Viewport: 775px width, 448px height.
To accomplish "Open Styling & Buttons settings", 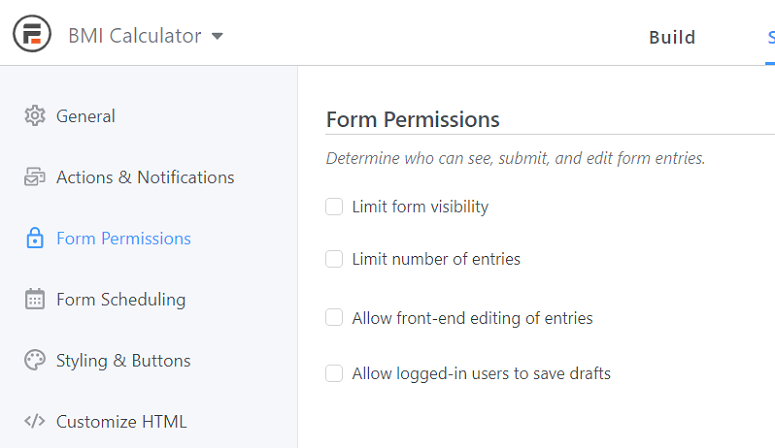I will point(123,360).
